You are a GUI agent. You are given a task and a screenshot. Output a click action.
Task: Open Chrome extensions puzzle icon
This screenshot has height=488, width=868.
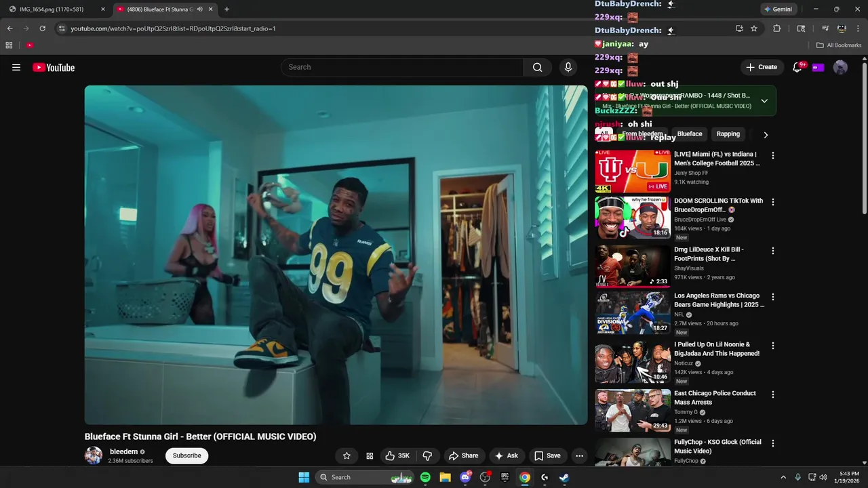tap(777, 28)
